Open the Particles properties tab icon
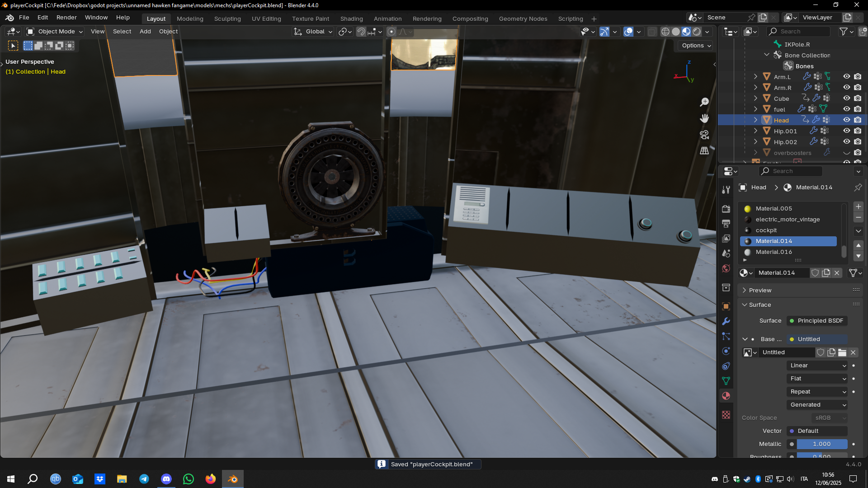868x488 pixels. click(x=726, y=336)
